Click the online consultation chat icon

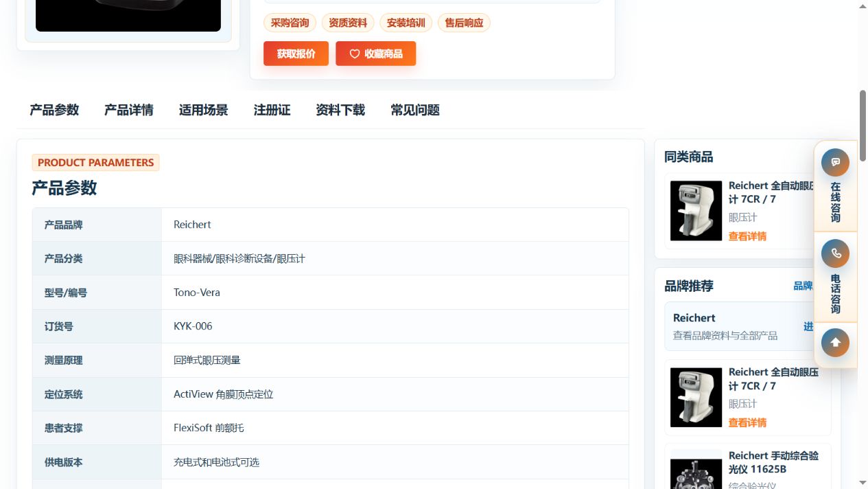[835, 163]
